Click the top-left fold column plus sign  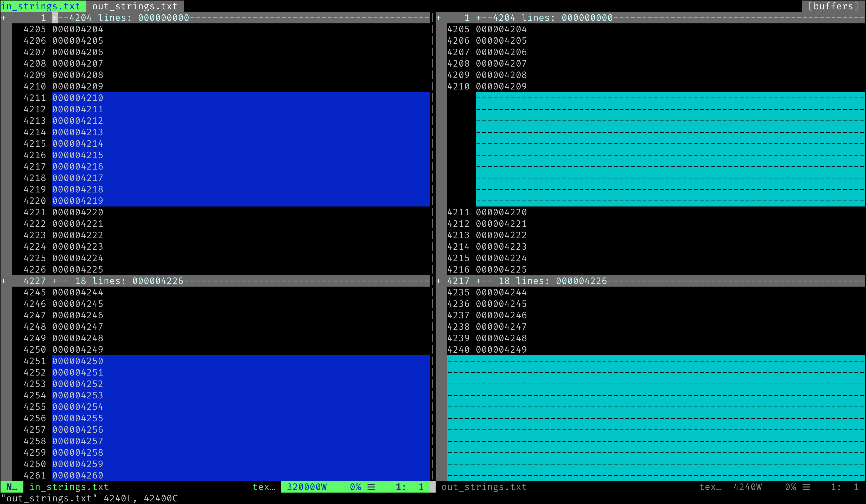[x=3, y=18]
